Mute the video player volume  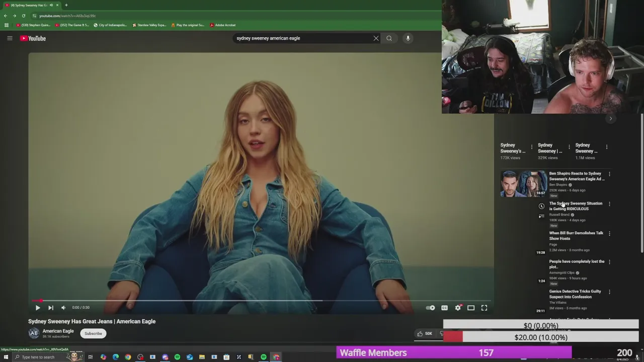tap(63, 308)
